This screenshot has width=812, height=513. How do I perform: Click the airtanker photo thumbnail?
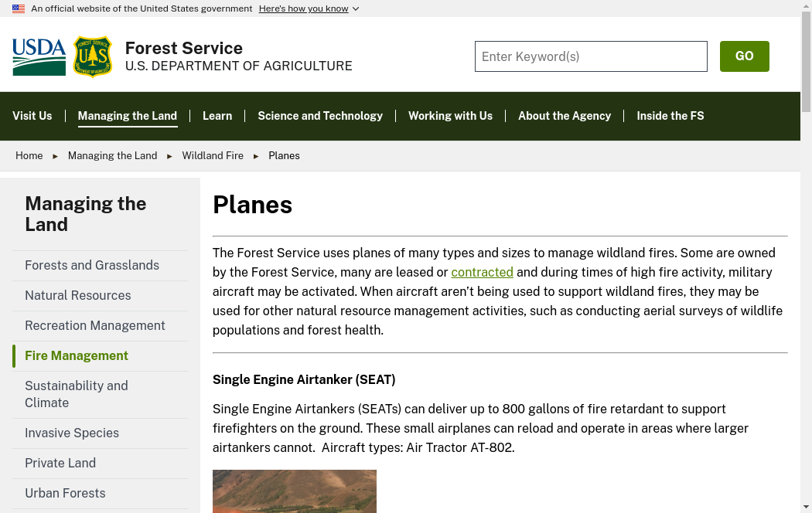[x=295, y=491]
